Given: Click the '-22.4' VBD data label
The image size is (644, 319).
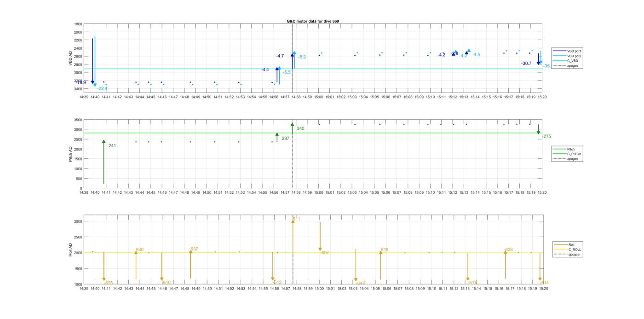Looking at the screenshot, I should (x=102, y=88).
